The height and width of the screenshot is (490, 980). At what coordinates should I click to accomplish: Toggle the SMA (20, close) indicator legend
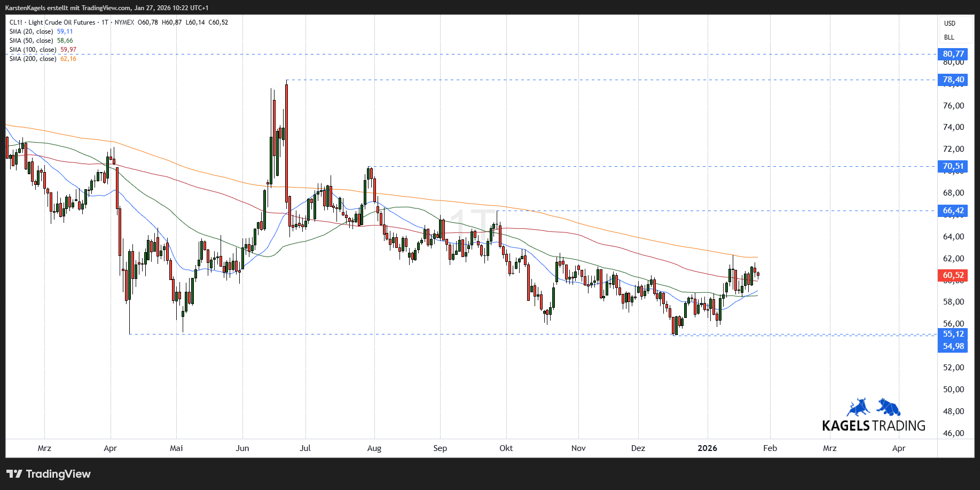pyautogui.click(x=31, y=32)
